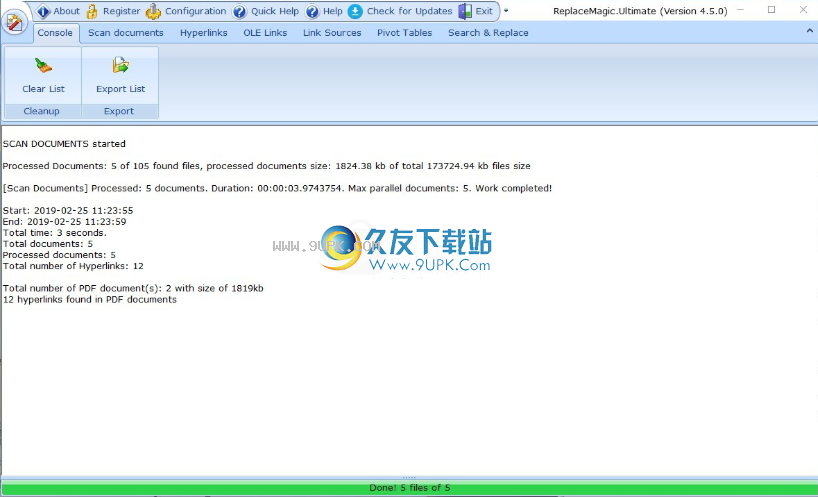Open the Configuration settings
The height and width of the screenshot is (497, 818).
186,11
